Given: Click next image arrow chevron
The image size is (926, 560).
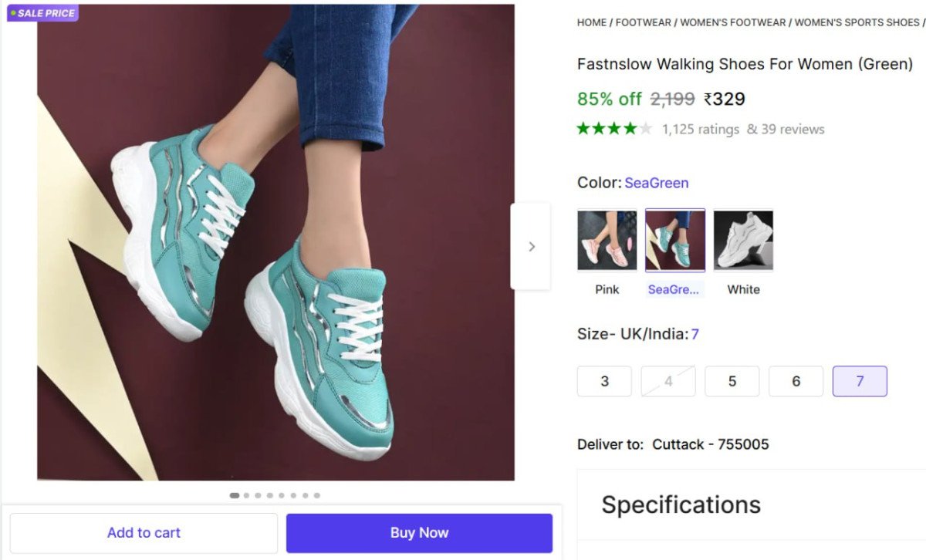Looking at the screenshot, I should 531,247.
